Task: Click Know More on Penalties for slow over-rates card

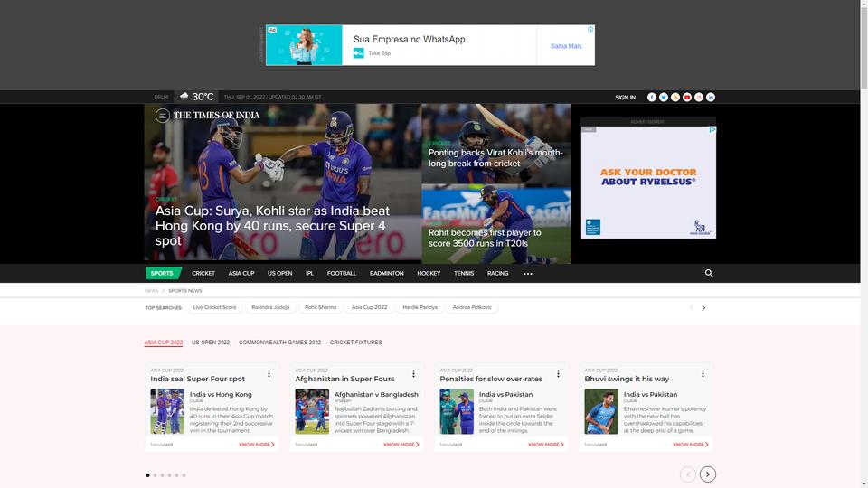Action: tap(546, 445)
